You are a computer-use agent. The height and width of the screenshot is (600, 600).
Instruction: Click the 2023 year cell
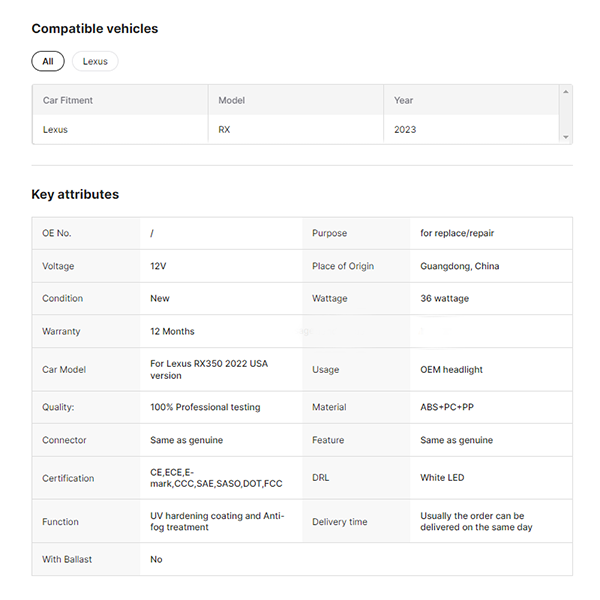405,129
